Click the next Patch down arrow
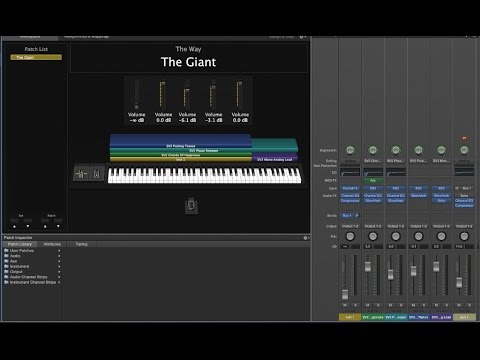Image resolution: width=480 pixels, height=360 pixels. (x=58, y=226)
